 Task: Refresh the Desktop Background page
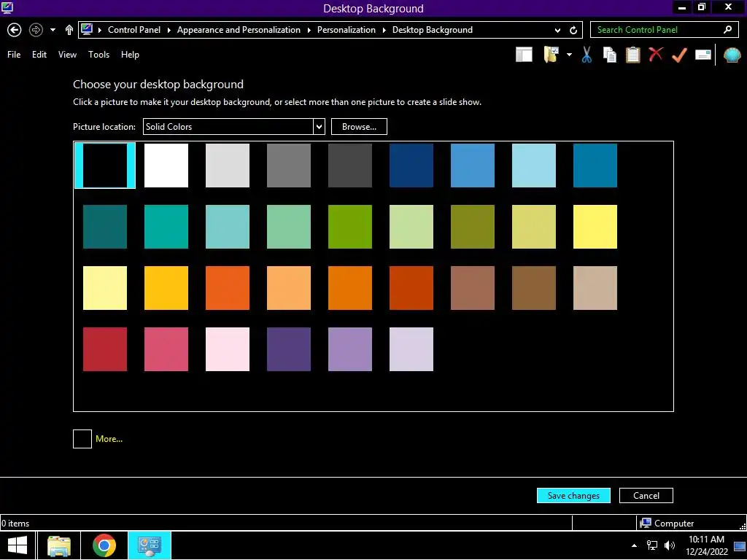click(x=573, y=30)
